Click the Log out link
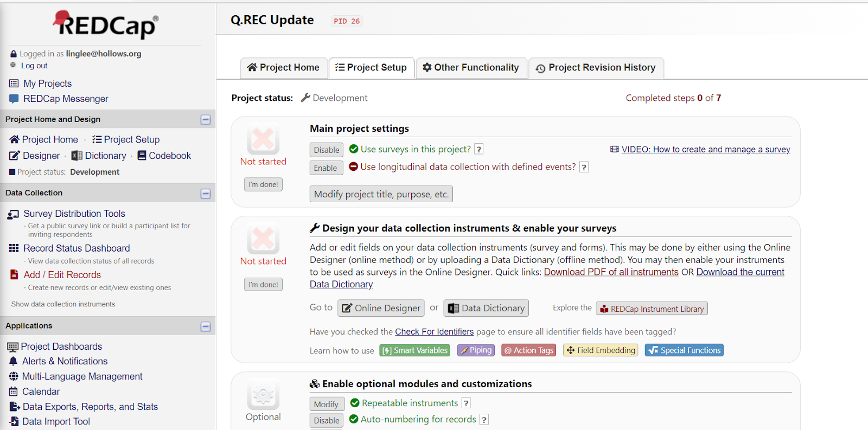This screenshot has height=430, width=868. tap(34, 66)
